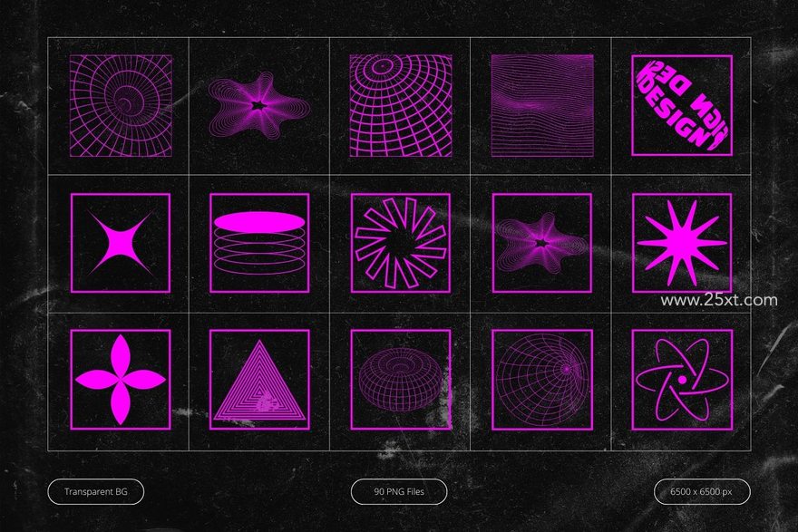
Task: Select the four-pointed star shape
Action: coord(121,243)
